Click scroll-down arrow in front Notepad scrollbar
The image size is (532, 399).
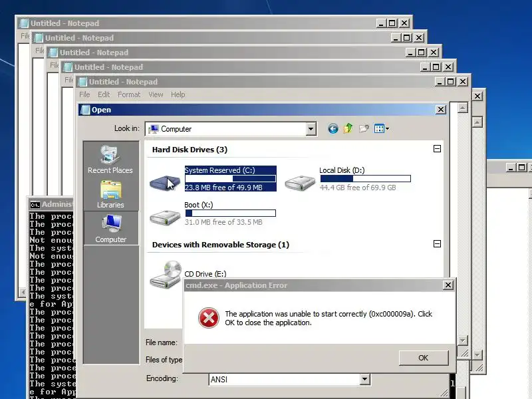[463, 340]
